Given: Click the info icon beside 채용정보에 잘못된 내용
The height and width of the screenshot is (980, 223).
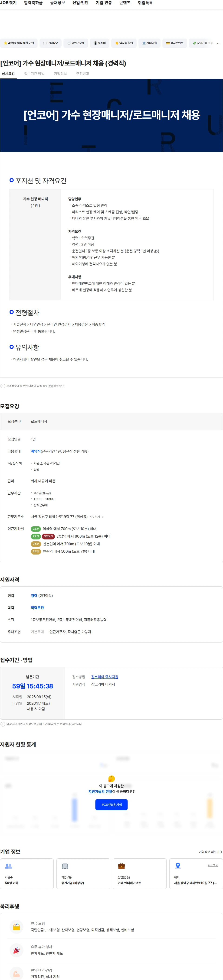Looking at the screenshot, I should point(3,386).
